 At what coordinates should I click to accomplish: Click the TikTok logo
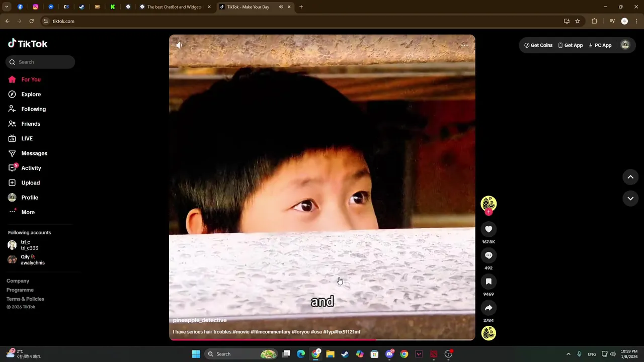point(28,44)
